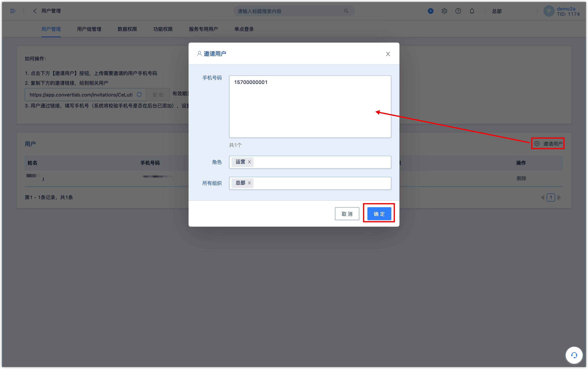The image size is (588, 369).
Task: Switch to 单点登录 tab
Action: click(x=244, y=29)
